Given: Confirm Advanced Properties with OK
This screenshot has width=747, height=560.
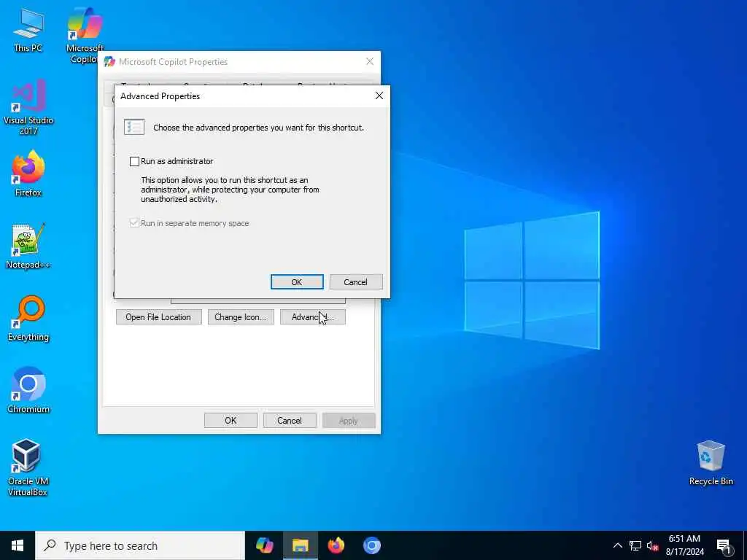Looking at the screenshot, I should 297,282.
